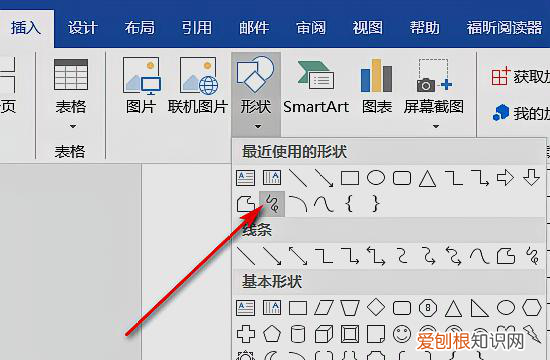Select elbow arrow connector in recently used shapes

(480, 178)
